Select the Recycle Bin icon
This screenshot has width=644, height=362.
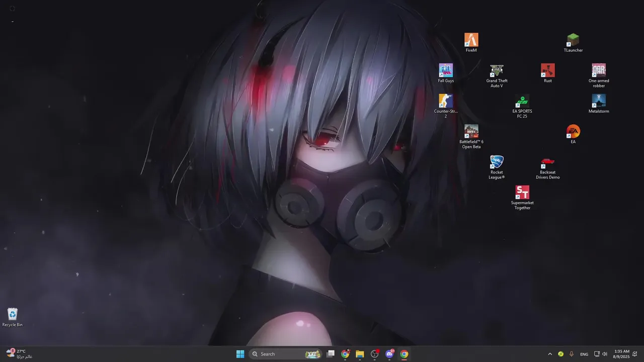pyautogui.click(x=13, y=317)
